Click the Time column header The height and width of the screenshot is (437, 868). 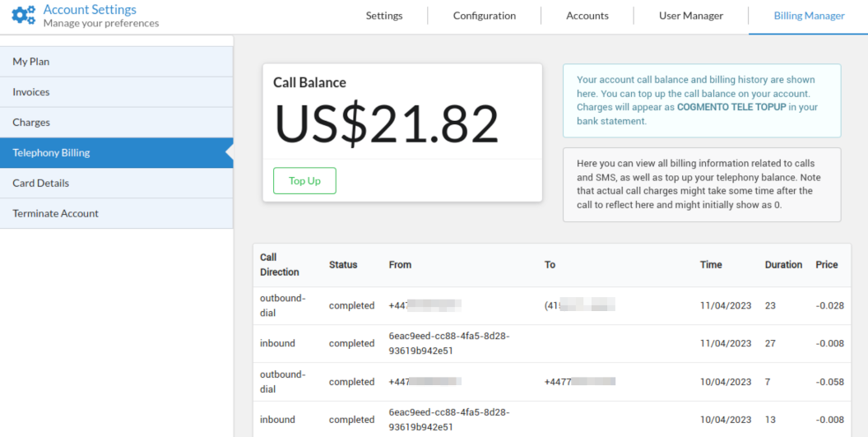[x=711, y=265]
